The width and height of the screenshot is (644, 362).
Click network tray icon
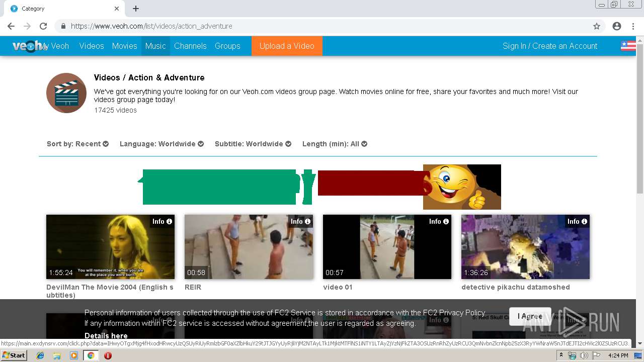coord(572,355)
